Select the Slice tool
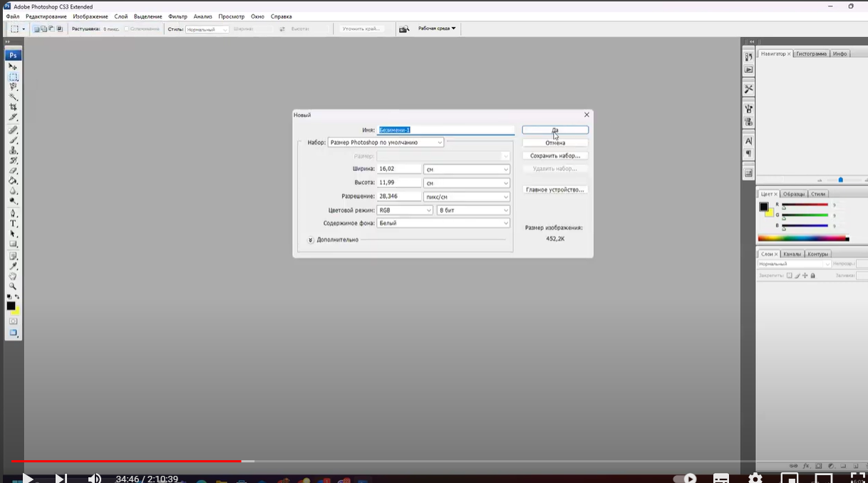Viewport: 868px width, 483px height. coord(13,117)
